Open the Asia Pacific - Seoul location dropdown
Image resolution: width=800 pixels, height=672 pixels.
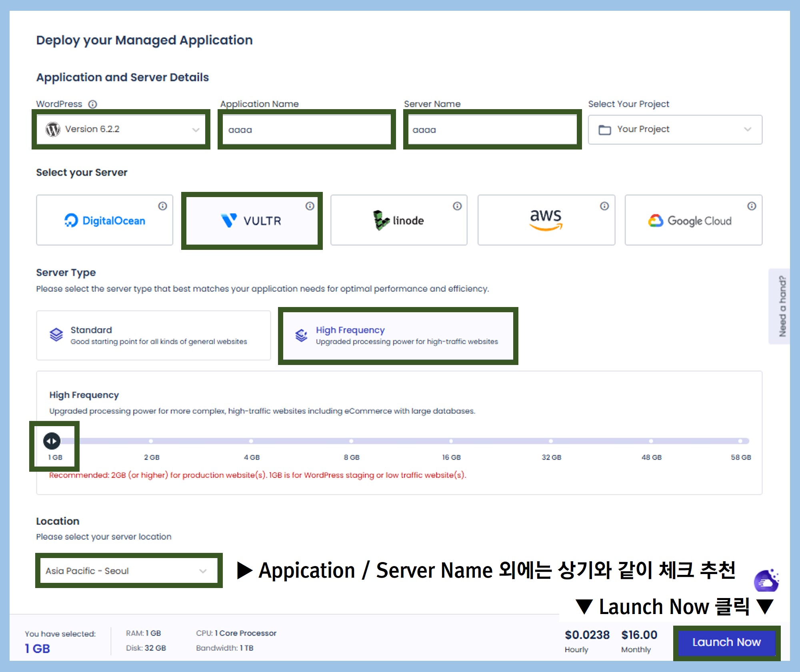click(129, 570)
